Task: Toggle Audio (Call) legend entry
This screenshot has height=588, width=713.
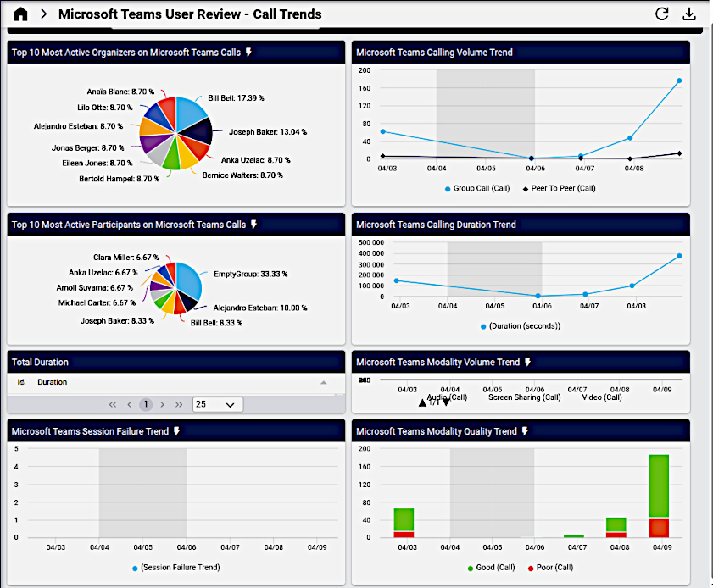Action: [447, 397]
